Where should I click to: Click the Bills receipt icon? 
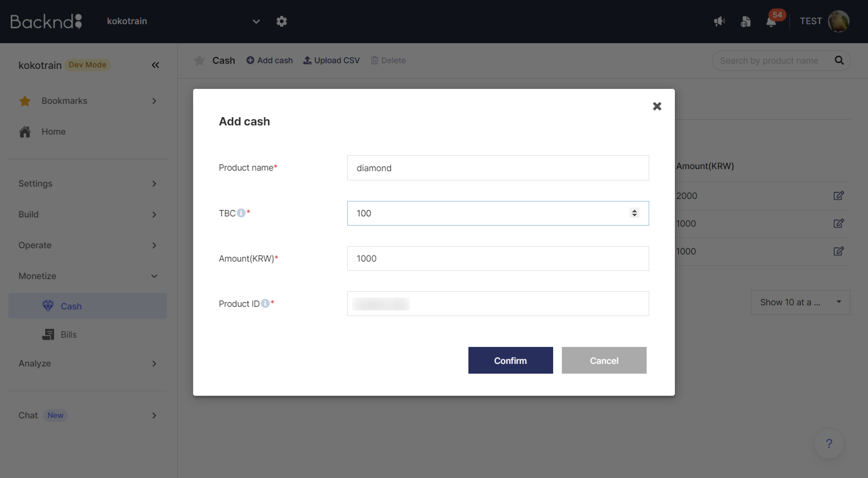[48, 334]
